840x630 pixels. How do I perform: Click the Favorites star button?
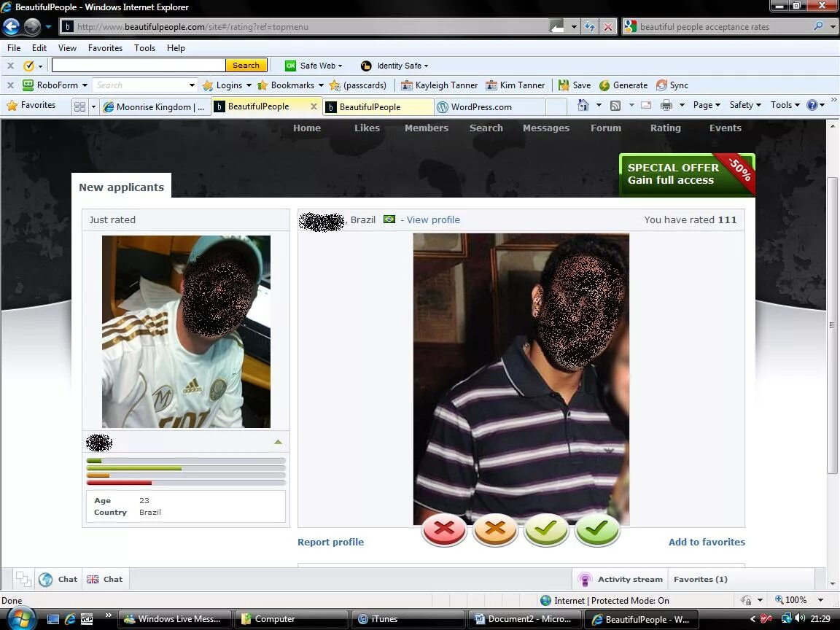tap(31, 105)
